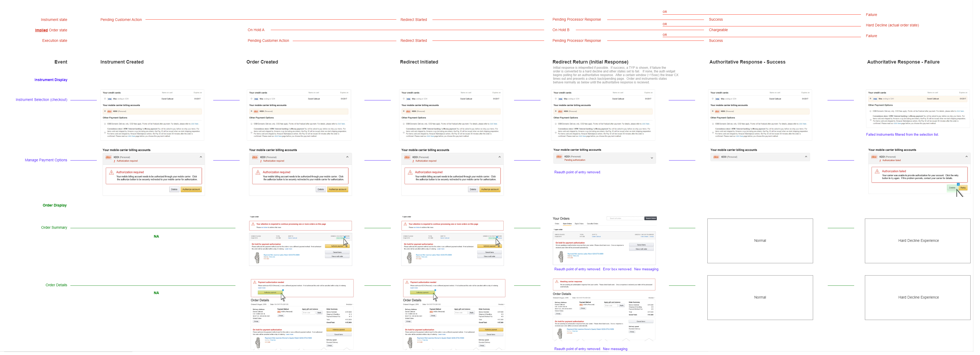Viewport: 980px width, 355px height.
Task: Collapse KDDI account in Instrument Created column
Action: 200,157
